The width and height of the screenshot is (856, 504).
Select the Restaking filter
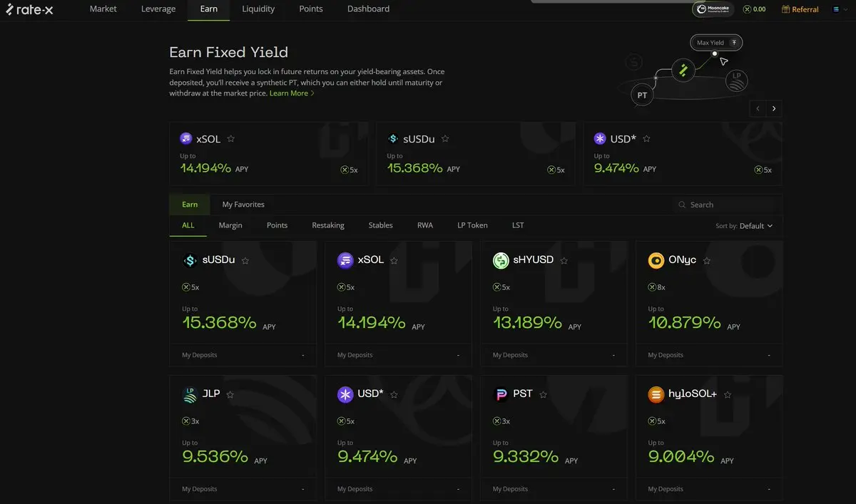click(x=328, y=225)
